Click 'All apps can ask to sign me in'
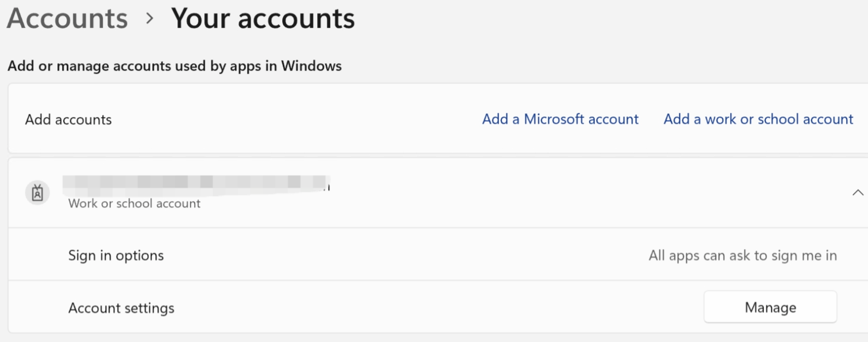This screenshot has width=868, height=342. coord(743,255)
